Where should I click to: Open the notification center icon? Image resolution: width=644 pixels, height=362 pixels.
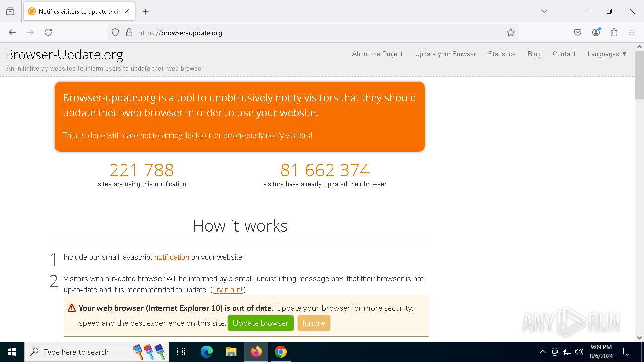[627, 352]
